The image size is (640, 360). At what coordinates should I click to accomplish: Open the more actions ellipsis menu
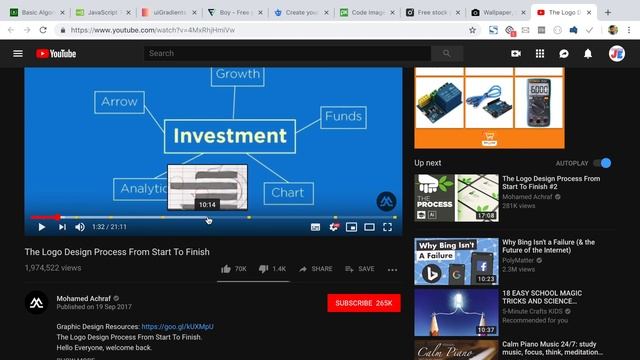(392, 269)
